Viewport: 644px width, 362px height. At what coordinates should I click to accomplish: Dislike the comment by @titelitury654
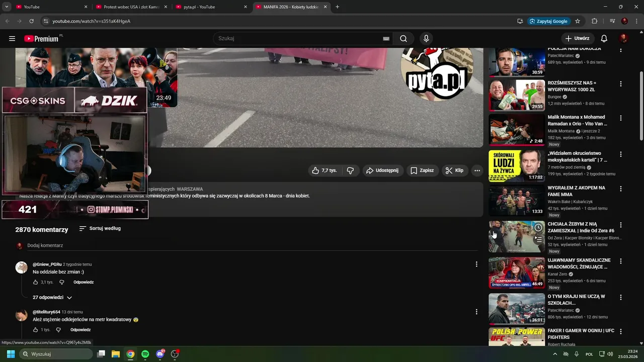click(x=58, y=330)
